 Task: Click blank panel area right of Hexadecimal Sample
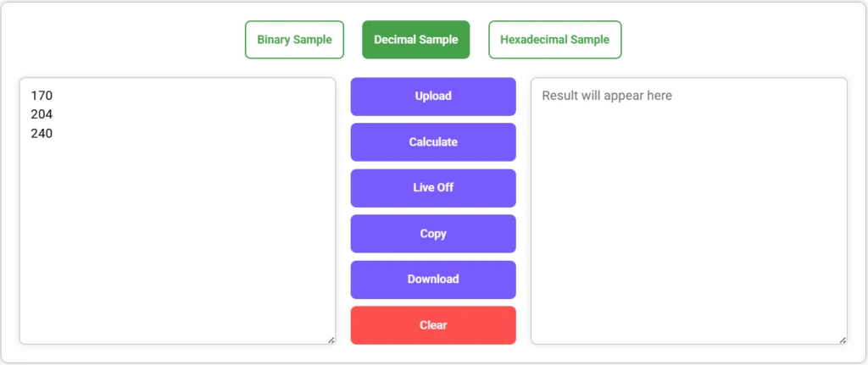coord(737,40)
